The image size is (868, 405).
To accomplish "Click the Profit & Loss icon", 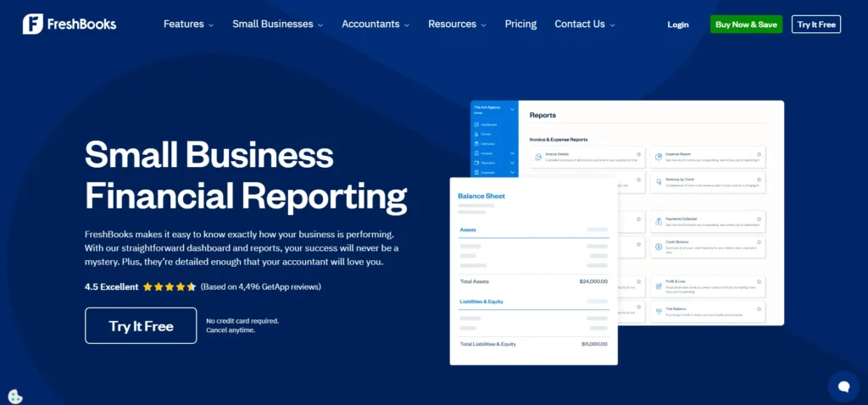I will 658,286.
